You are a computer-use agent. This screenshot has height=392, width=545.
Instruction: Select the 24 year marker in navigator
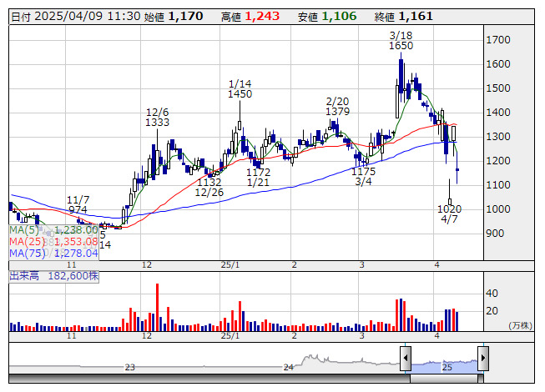click(289, 367)
